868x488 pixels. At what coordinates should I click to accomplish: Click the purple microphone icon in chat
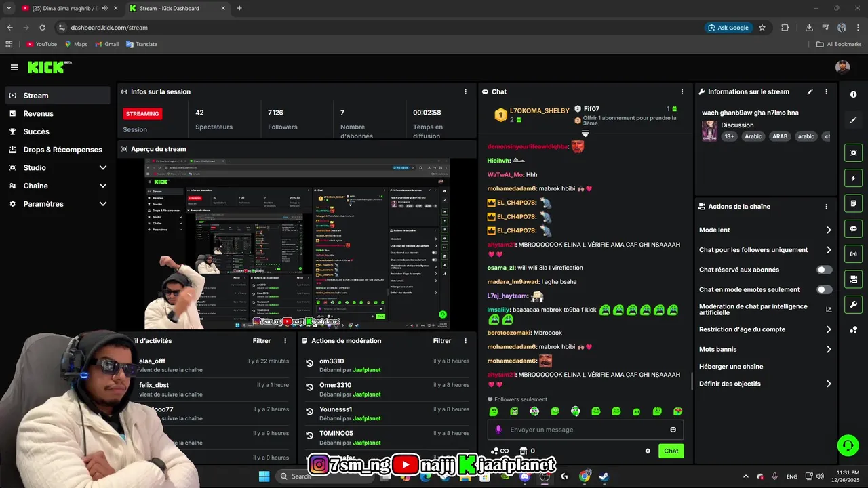498,430
